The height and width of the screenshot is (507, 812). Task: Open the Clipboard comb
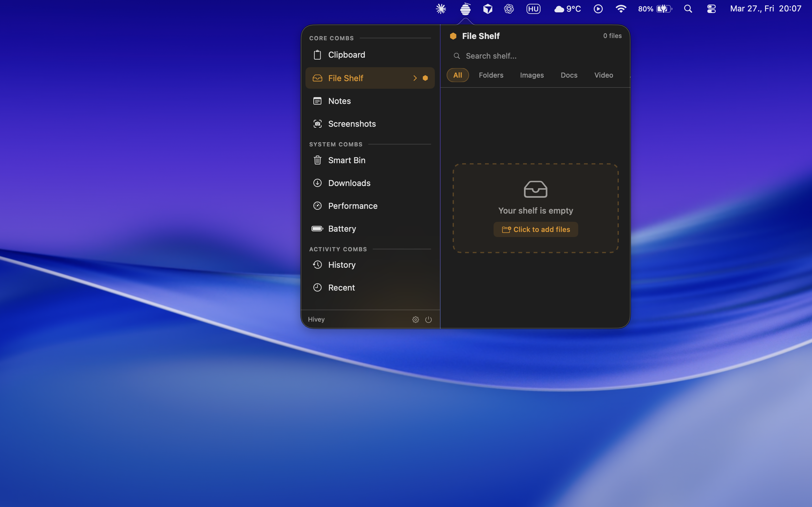tap(346, 55)
